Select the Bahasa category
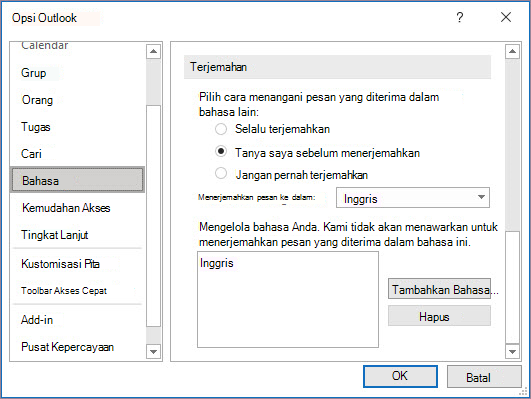The image size is (531, 399). tap(78, 180)
